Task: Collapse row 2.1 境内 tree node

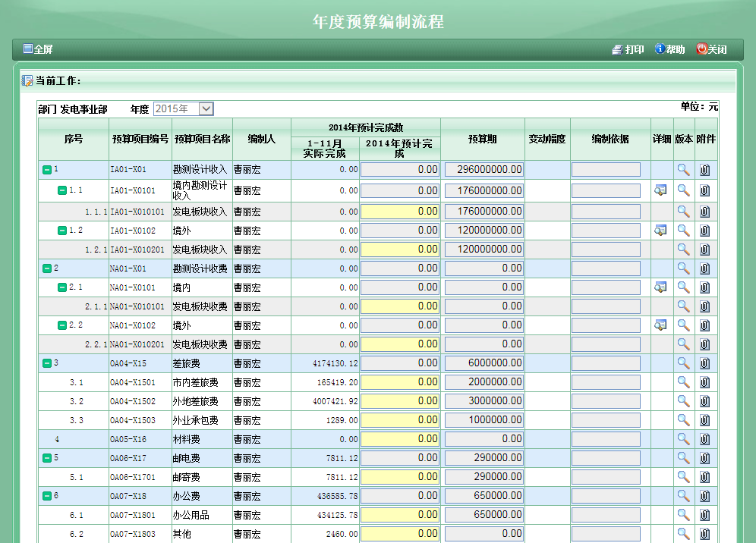Action: pyautogui.click(x=62, y=287)
